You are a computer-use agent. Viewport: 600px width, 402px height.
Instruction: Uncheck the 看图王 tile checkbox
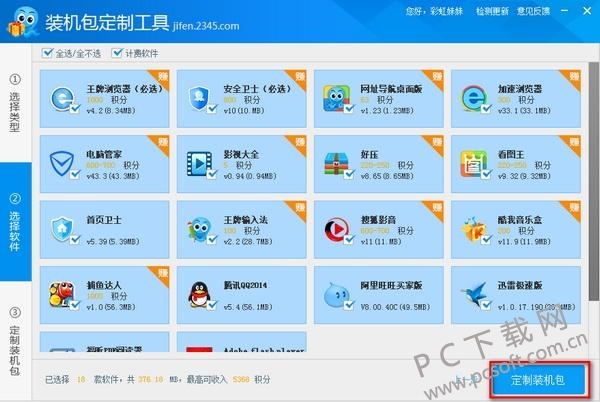click(x=487, y=175)
